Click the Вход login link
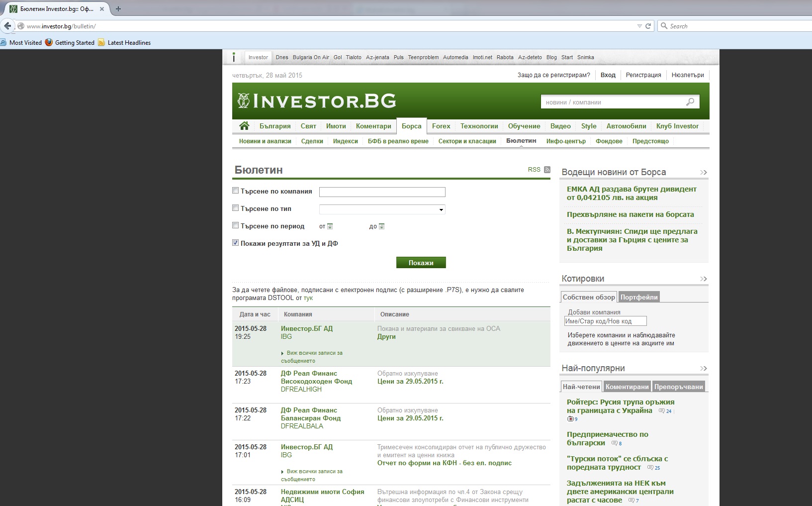 608,75
